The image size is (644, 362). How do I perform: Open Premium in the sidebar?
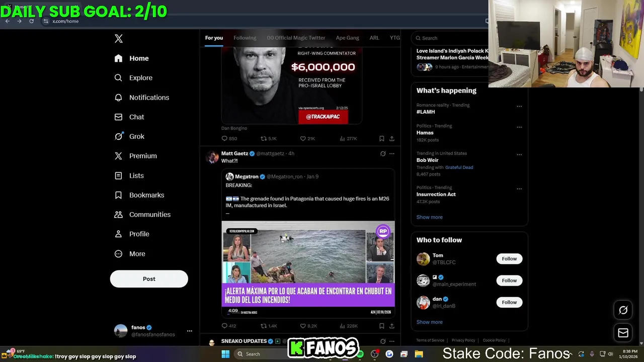[136, 156]
